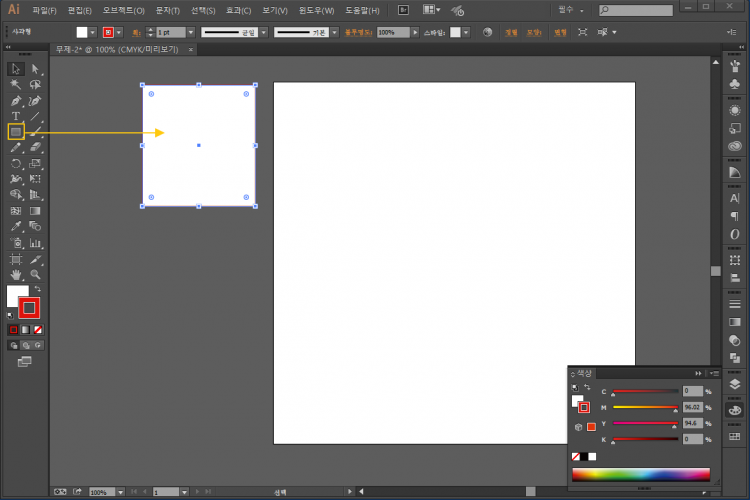Select the Rectangle tool in the toolbar

pos(16,131)
